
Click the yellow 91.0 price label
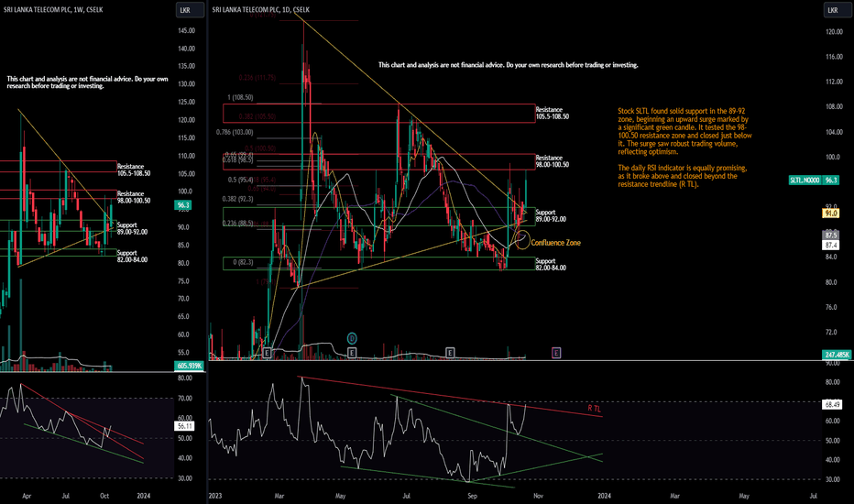[830, 213]
